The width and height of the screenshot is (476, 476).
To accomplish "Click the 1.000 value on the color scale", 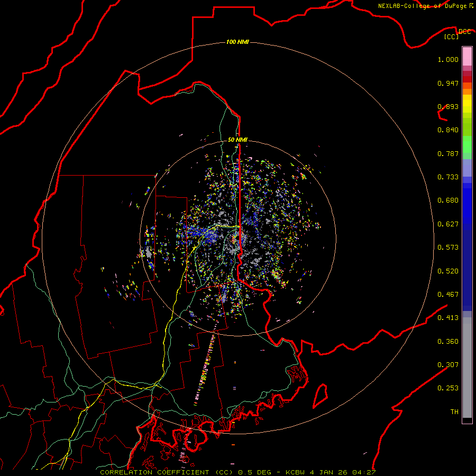I will coord(448,59).
